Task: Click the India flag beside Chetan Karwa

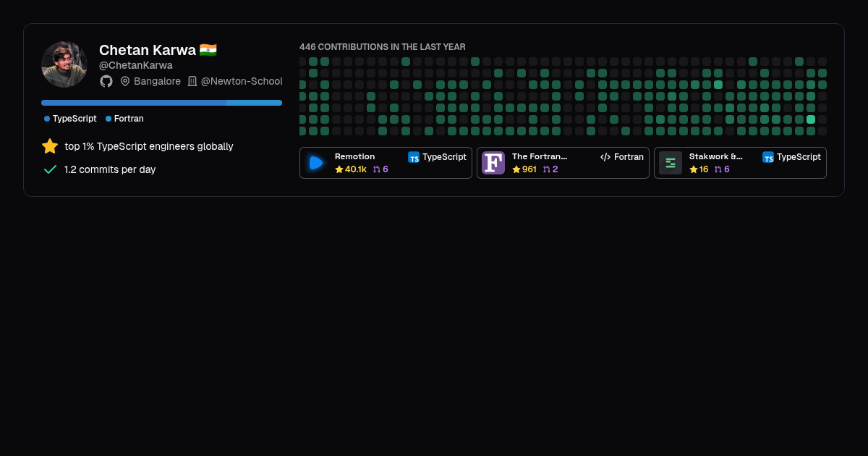Action: pyautogui.click(x=208, y=50)
